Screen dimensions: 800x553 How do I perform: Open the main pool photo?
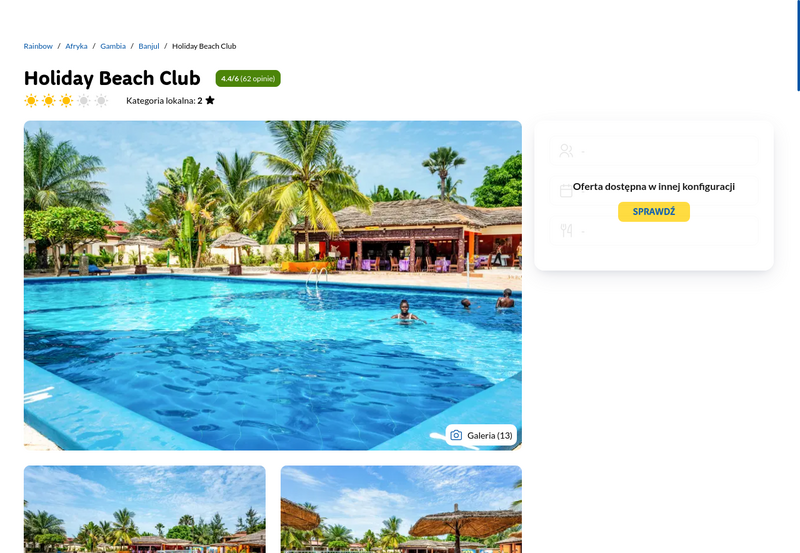point(273,285)
